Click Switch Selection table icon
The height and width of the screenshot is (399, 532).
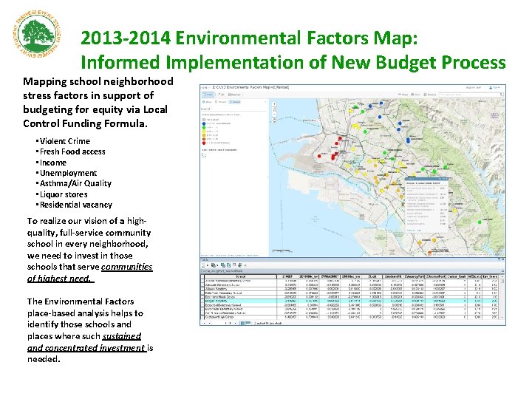pos(228,265)
